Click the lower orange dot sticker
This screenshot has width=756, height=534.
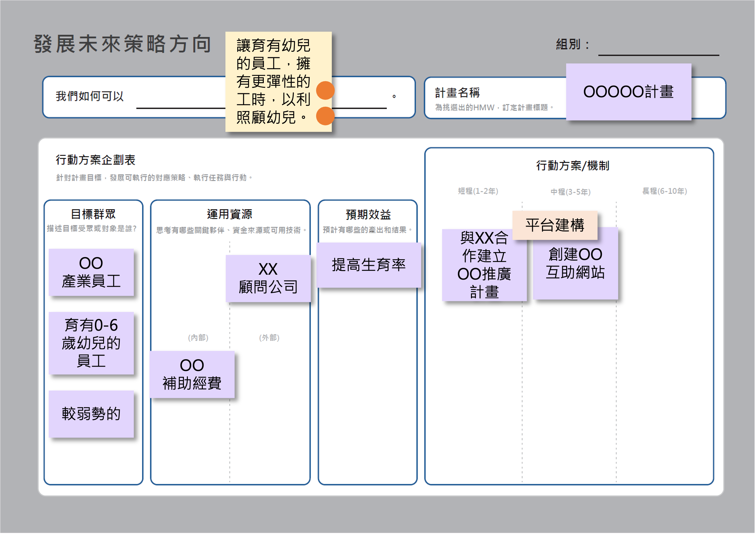click(x=325, y=116)
